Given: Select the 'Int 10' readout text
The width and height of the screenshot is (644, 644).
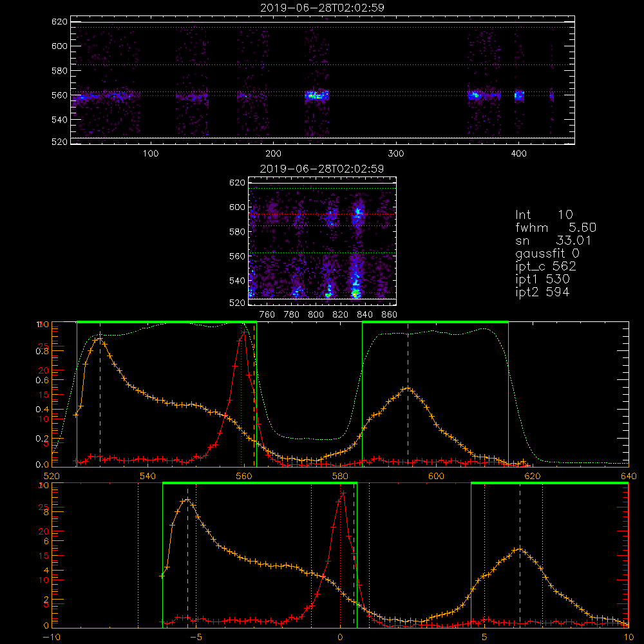Looking at the screenshot, I should click(x=544, y=215).
